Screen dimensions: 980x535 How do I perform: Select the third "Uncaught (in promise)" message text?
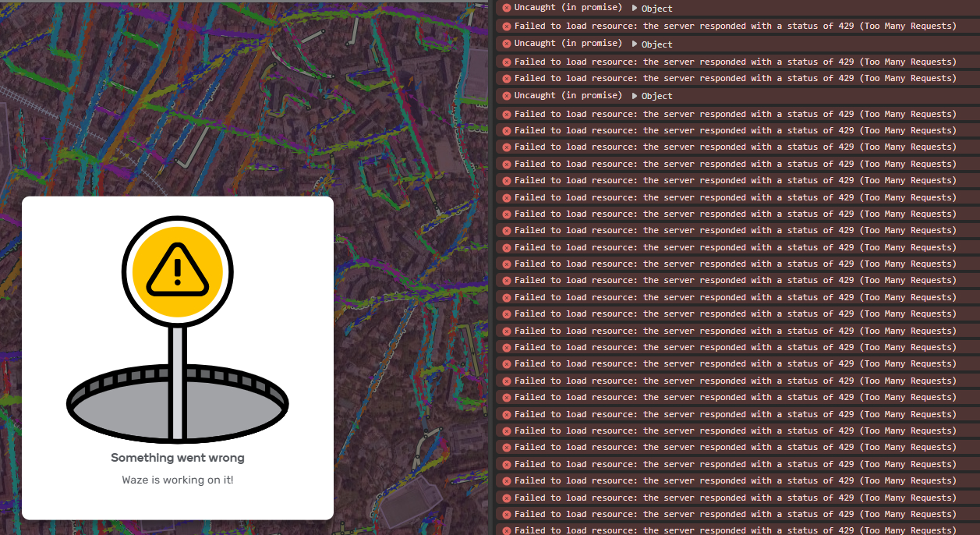coord(568,96)
